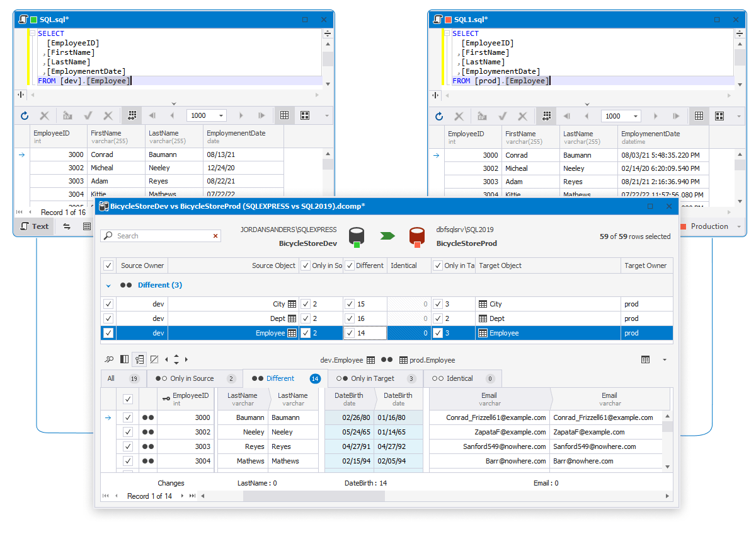This screenshot has height=536, width=756.
Task: Cancel query execution in SQL1.sql toolbar
Action: click(x=459, y=115)
